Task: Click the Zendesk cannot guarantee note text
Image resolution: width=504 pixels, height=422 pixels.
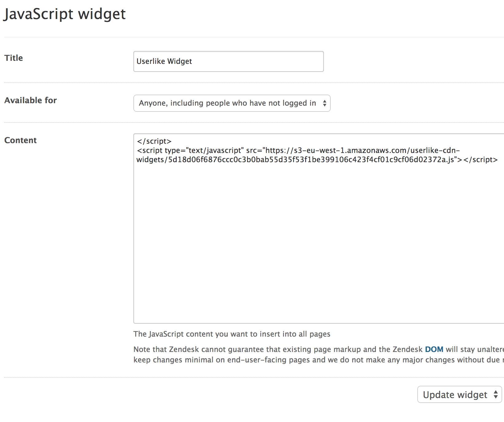Action: pos(319,354)
